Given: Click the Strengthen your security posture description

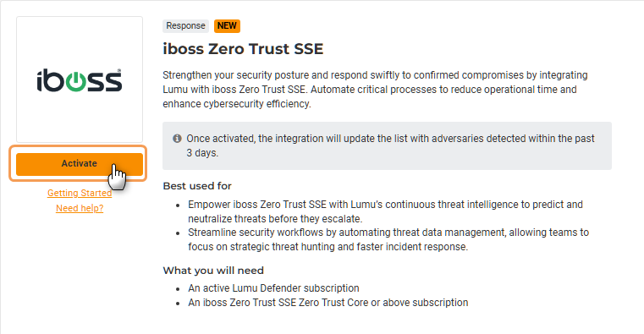Looking at the screenshot, I should 375,90.
